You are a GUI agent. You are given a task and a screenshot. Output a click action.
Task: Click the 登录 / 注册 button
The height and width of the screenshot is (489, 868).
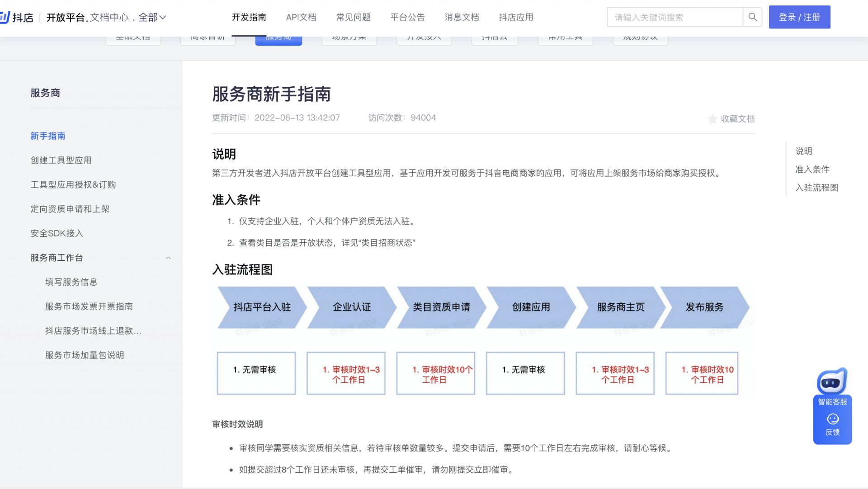tap(799, 17)
